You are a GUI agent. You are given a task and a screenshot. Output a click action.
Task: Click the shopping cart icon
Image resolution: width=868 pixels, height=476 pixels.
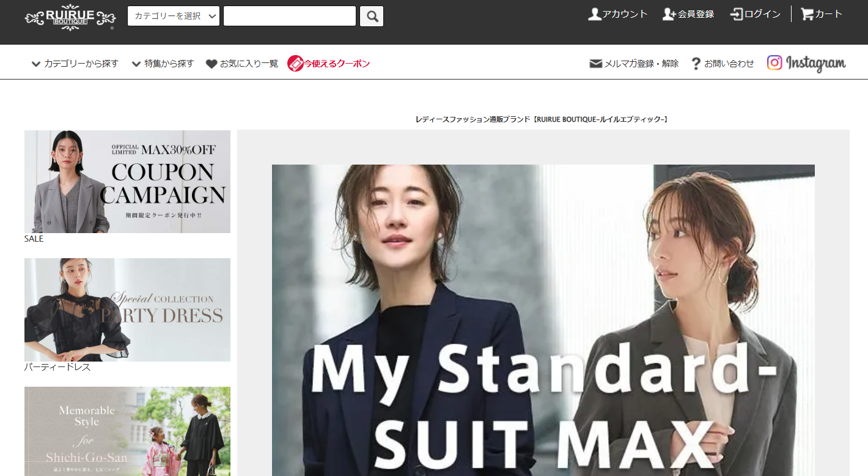(x=807, y=14)
